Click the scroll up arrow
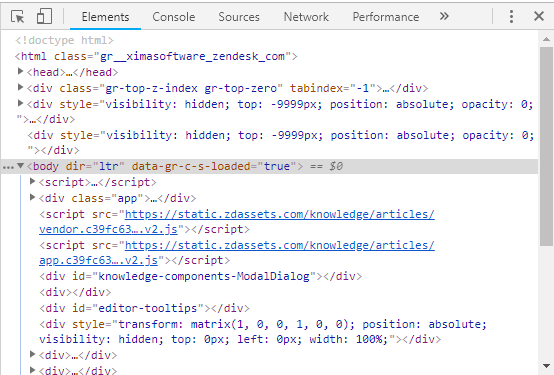554x375 pixels. click(x=546, y=39)
